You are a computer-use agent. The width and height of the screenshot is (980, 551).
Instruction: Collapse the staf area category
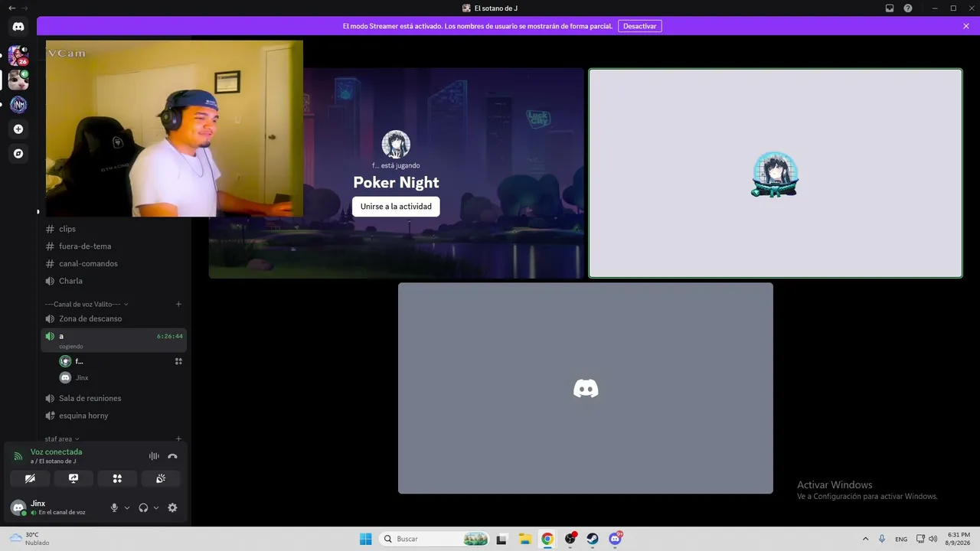click(x=62, y=439)
